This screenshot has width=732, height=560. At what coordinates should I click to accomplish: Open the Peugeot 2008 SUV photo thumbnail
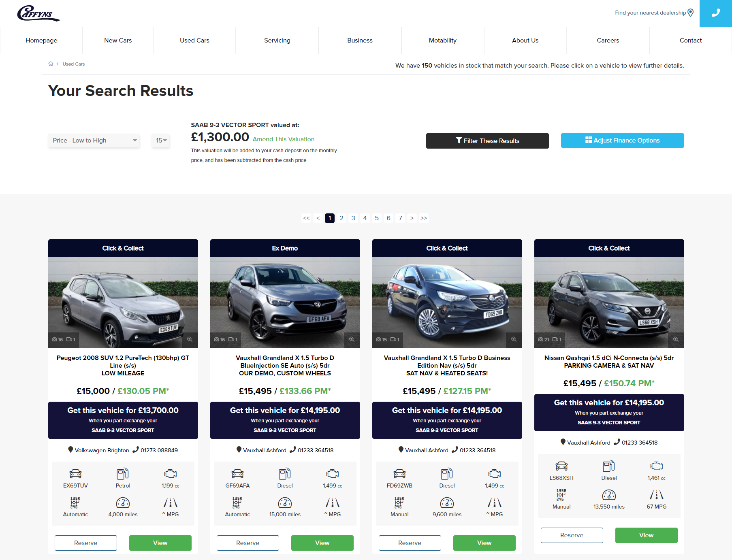123,302
